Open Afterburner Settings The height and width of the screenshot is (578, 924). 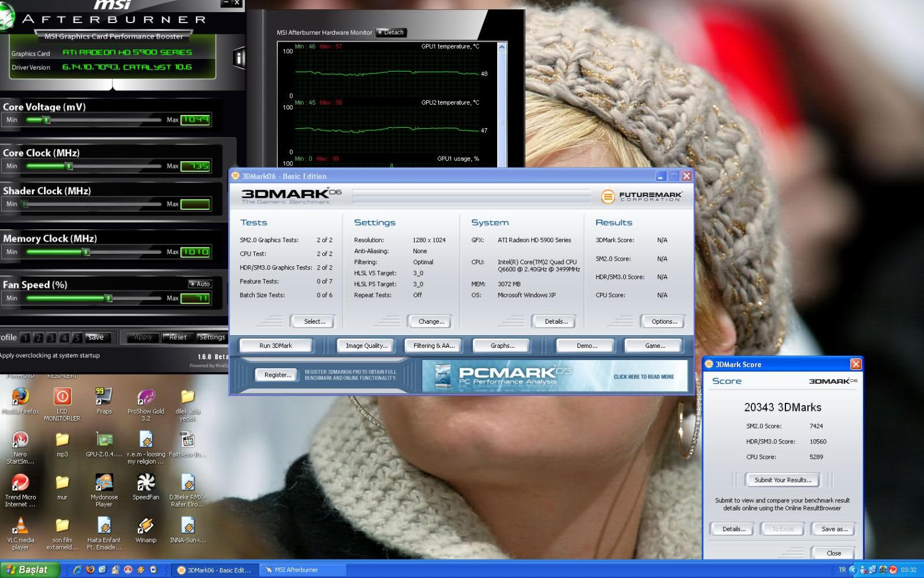tap(211, 337)
